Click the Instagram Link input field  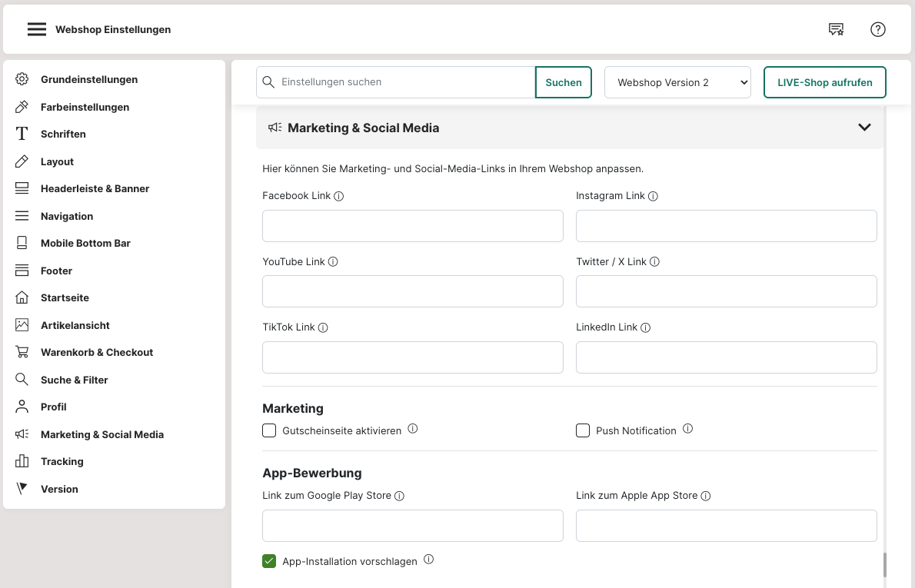point(726,226)
